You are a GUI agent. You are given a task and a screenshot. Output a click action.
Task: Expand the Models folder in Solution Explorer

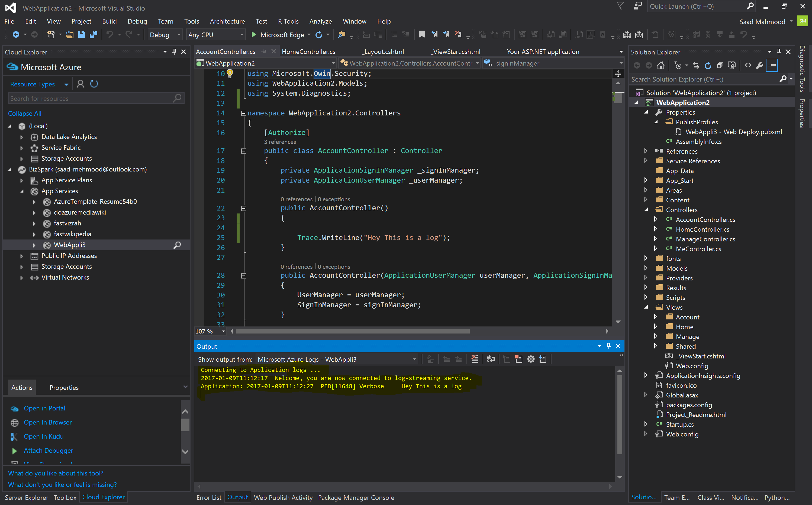(x=646, y=268)
